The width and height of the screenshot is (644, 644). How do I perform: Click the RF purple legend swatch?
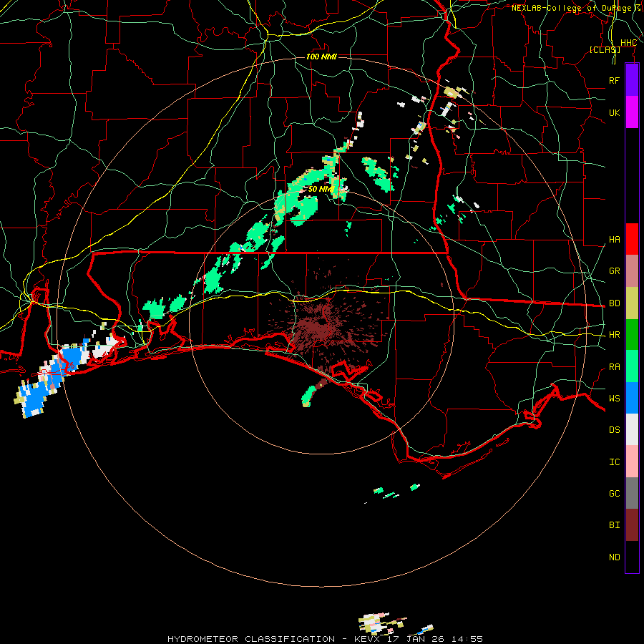(x=632, y=80)
